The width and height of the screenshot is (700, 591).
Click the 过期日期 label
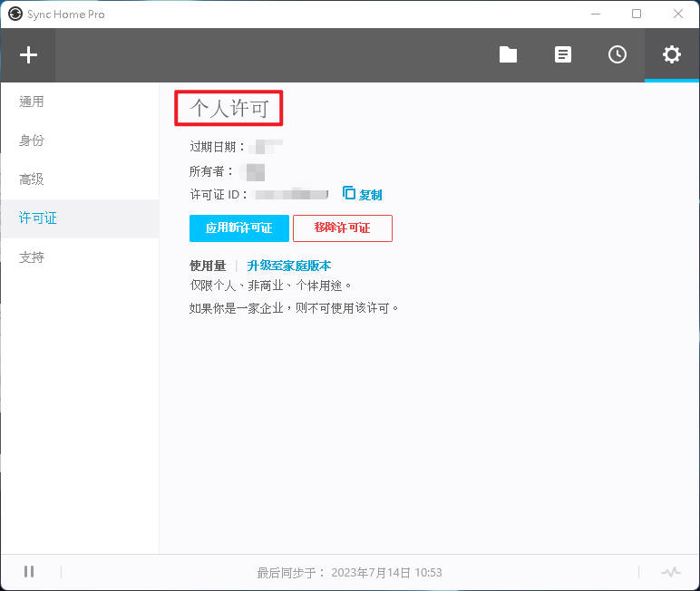[217, 147]
